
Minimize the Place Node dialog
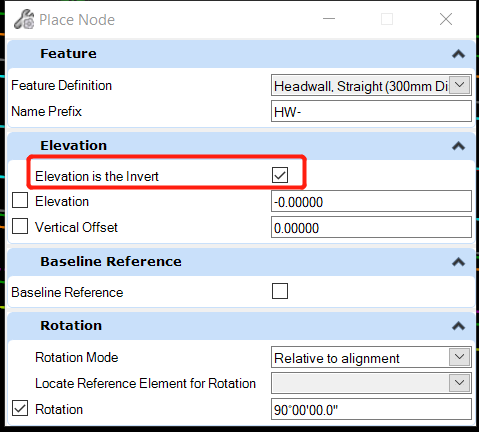(x=329, y=19)
